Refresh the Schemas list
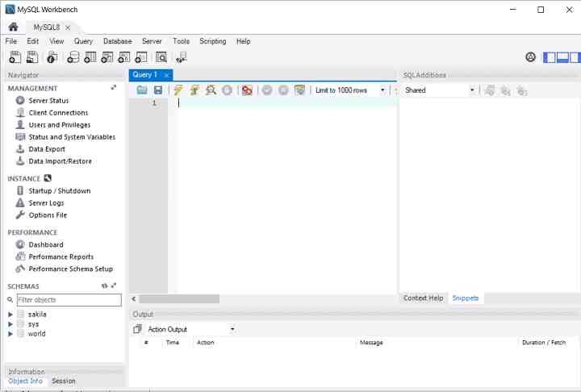The height and width of the screenshot is (392, 581). (x=104, y=286)
